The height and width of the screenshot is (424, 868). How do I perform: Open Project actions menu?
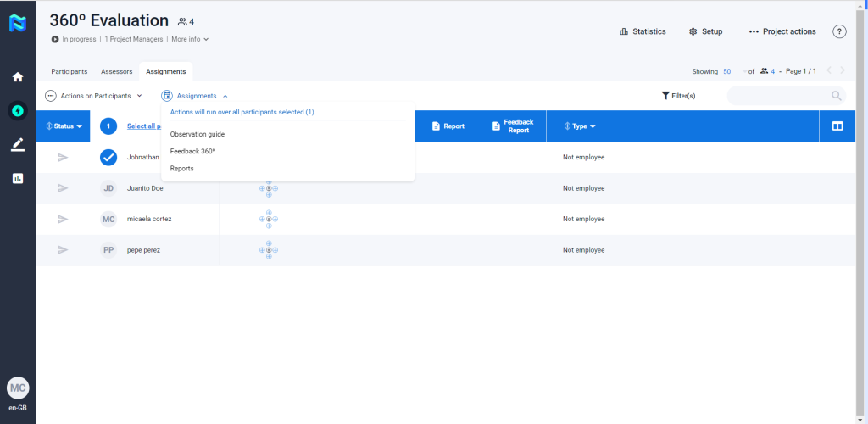tap(782, 31)
